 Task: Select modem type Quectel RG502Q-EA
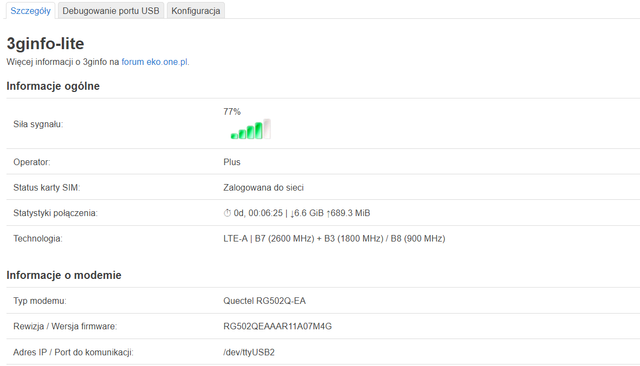pyautogui.click(x=264, y=301)
